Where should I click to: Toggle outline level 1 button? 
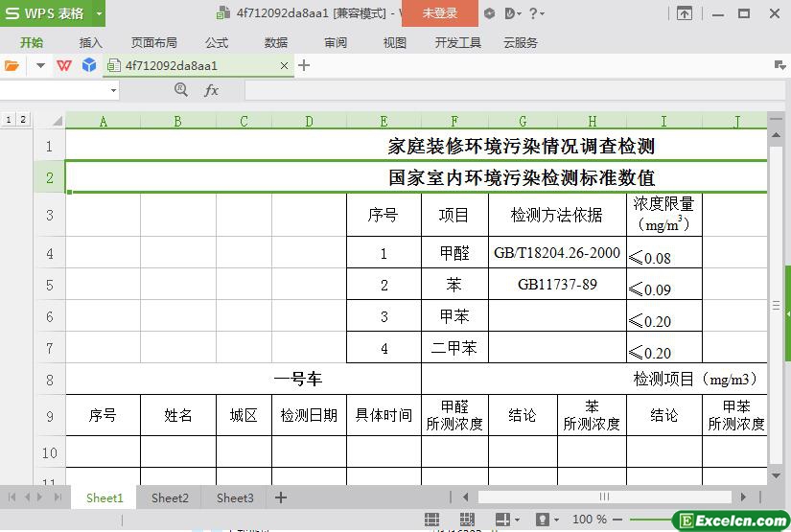(9, 120)
